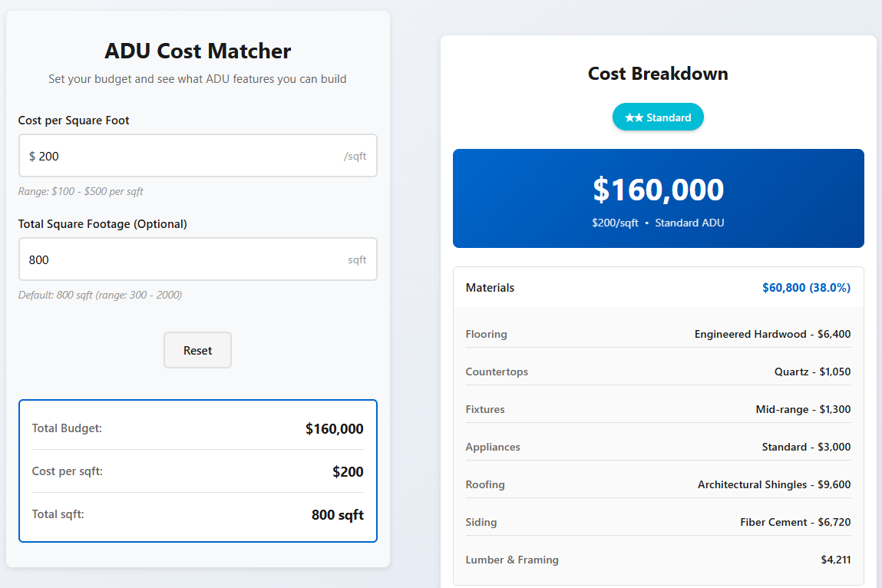
Task: Select the Total Square Footage input field
Action: (x=197, y=259)
